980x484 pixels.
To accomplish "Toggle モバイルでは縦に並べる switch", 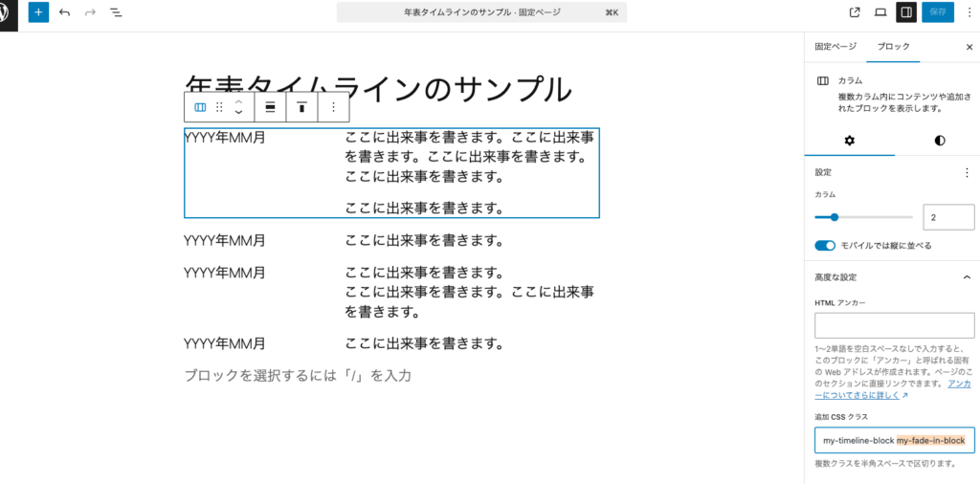I will [x=825, y=246].
